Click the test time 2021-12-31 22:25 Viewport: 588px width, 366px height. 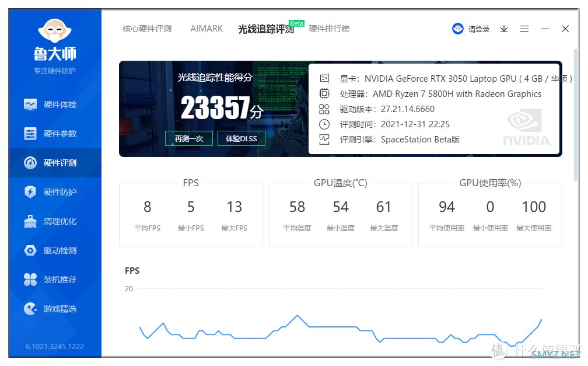(x=415, y=124)
